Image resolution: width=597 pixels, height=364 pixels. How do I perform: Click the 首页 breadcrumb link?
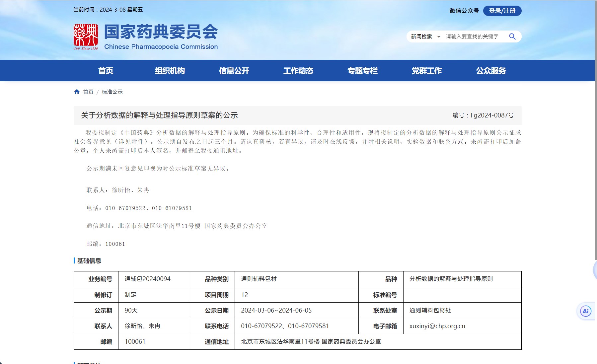(88, 92)
